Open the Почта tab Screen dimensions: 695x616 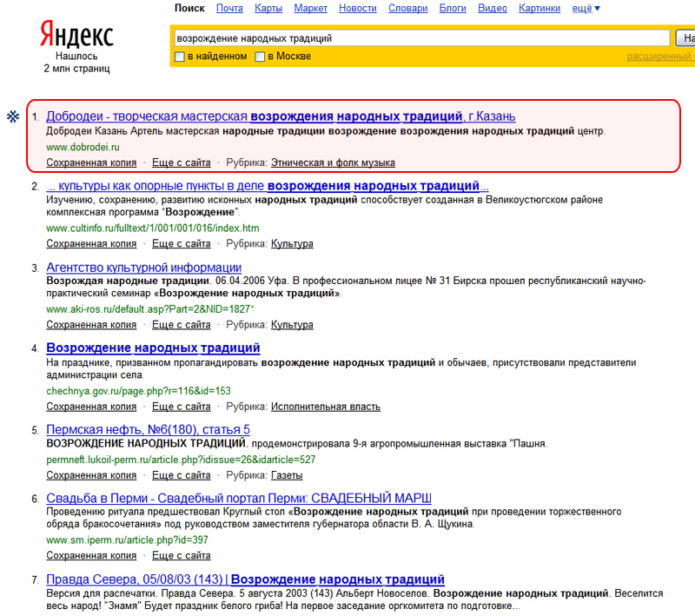pyautogui.click(x=229, y=9)
